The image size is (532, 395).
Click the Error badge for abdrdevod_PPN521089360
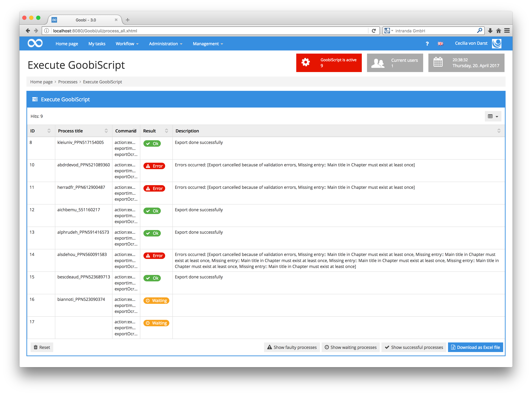click(x=154, y=166)
